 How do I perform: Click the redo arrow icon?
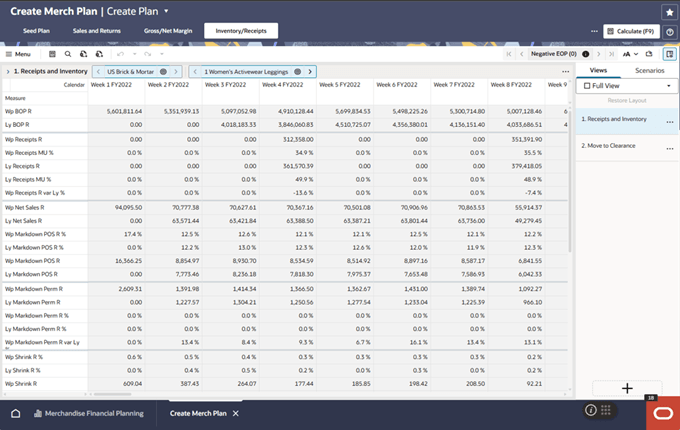[148, 54]
